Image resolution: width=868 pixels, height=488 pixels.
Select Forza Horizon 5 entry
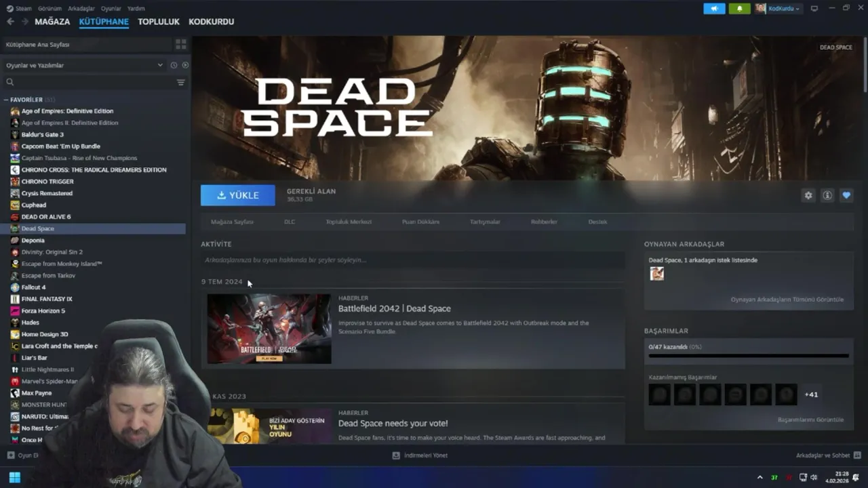pos(43,310)
